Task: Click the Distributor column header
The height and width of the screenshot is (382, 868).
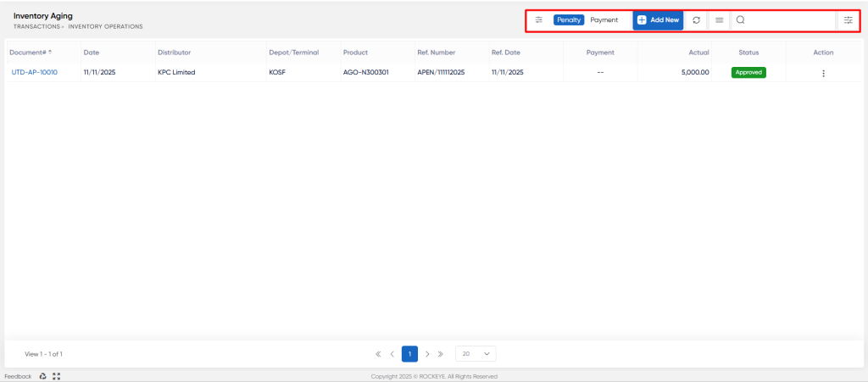Action: point(175,53)
